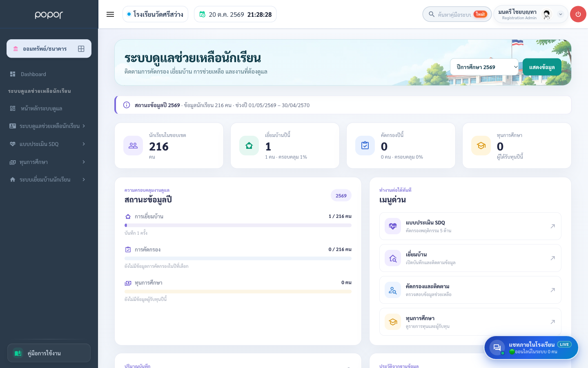
Task: Expand แบบประเมิน SDQ sidebar submenu
Action: pos(83,144)
